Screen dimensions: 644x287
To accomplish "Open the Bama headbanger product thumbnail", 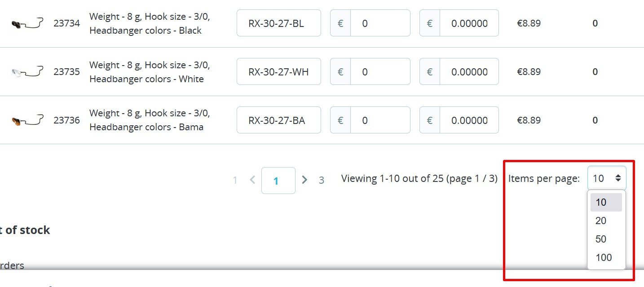I will (27, 120).
